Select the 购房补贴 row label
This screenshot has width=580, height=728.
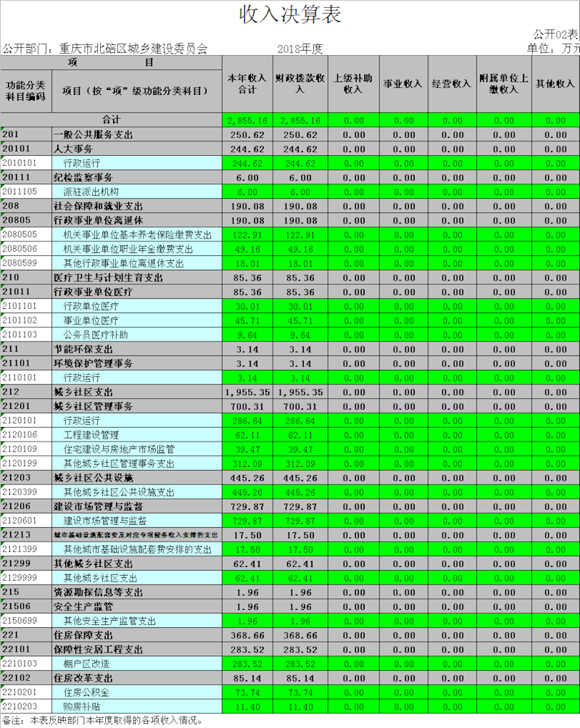click(81, 707)
